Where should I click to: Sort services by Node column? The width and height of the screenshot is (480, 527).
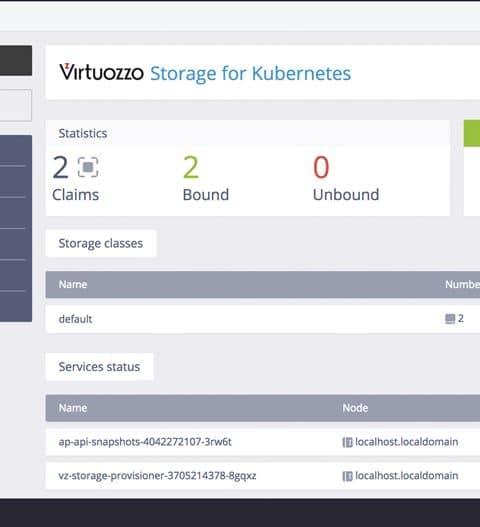coord(355,408)
